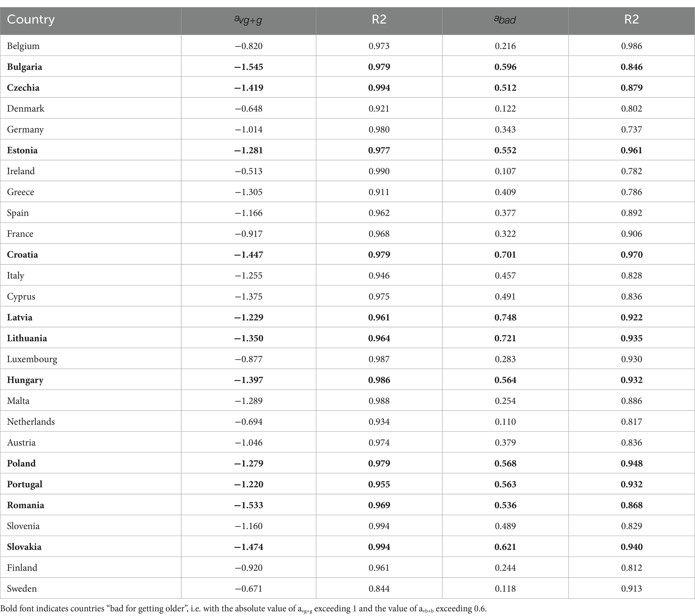Click the −1.419 value for Czechia
The image size is (695, 616).
coord(248,88)
